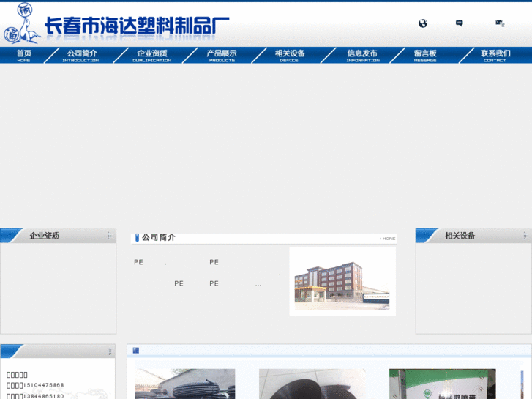The height and width of the screenshot is (399, 532).
Task: Open 联系我们 Contact menu item
Action: coord(495,56)
